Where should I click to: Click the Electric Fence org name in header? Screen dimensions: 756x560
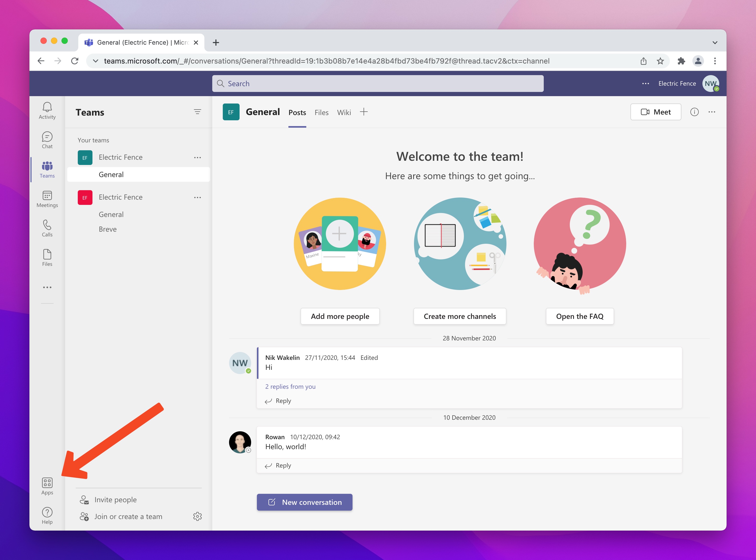[x=677, y=83]
